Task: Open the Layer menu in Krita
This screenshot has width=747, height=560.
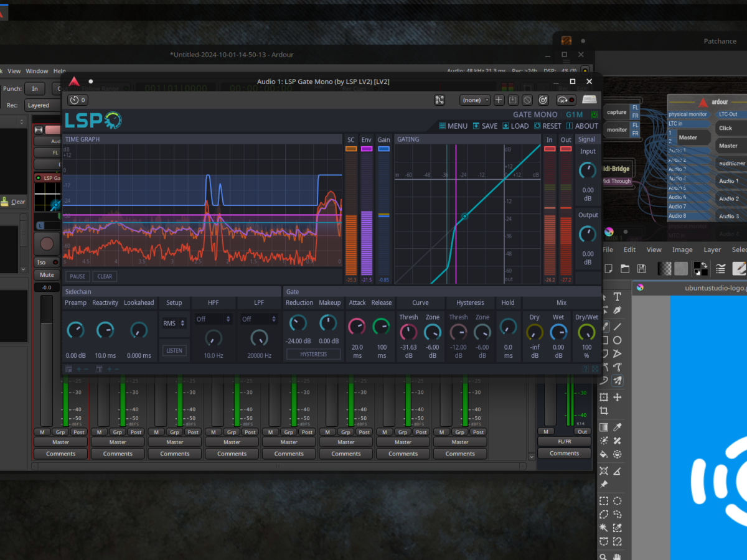Action: [x=712, y=250]
